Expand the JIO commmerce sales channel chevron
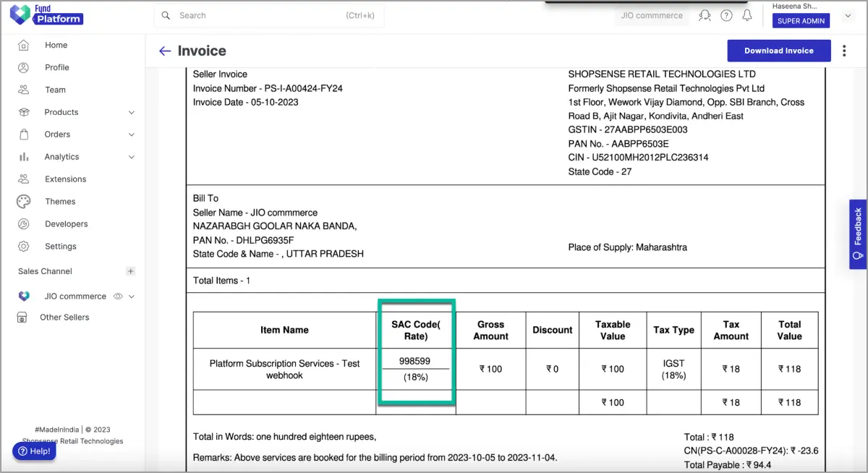The image size is (868, 473). (x=132, y=296)
